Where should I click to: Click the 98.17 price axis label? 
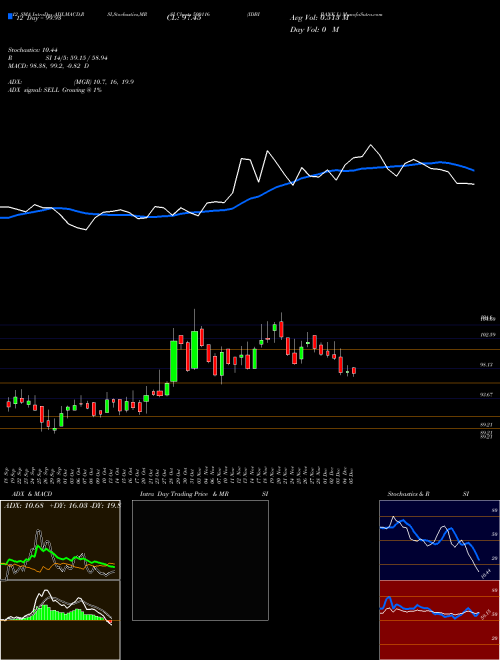click(487, 365)
